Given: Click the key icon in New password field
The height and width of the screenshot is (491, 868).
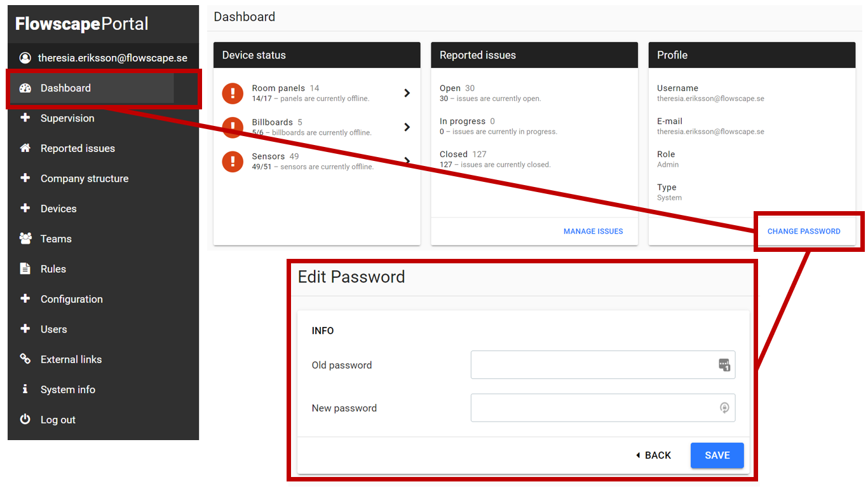Looking at the screenshot, I should click(x=724, y=408).
